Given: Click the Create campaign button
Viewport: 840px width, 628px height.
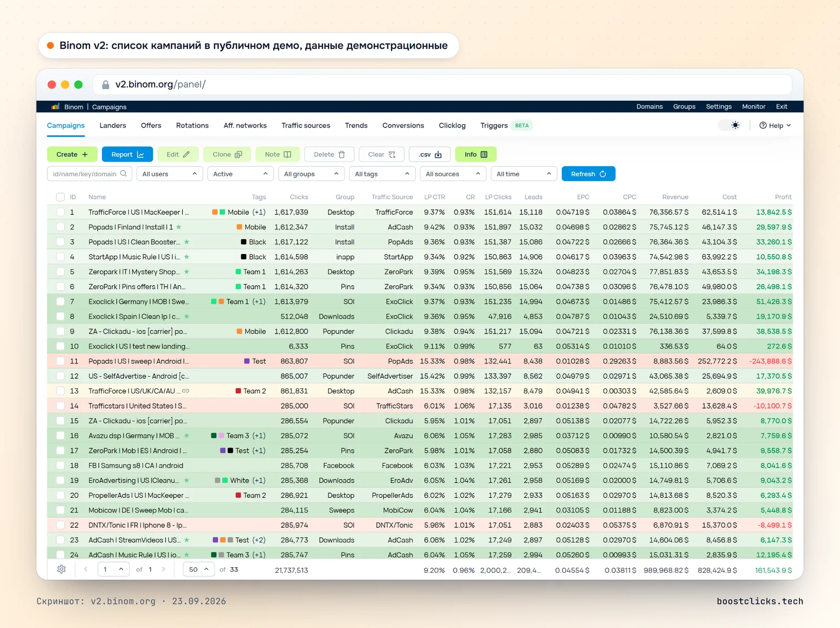Looking at the screenshot, I should [72, 154].
